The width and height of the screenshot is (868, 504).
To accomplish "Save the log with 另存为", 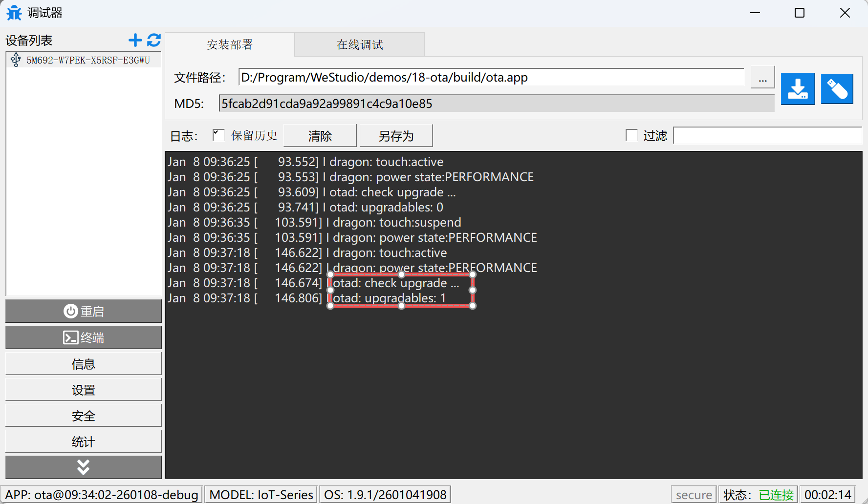I will click(x=396, y=135).
